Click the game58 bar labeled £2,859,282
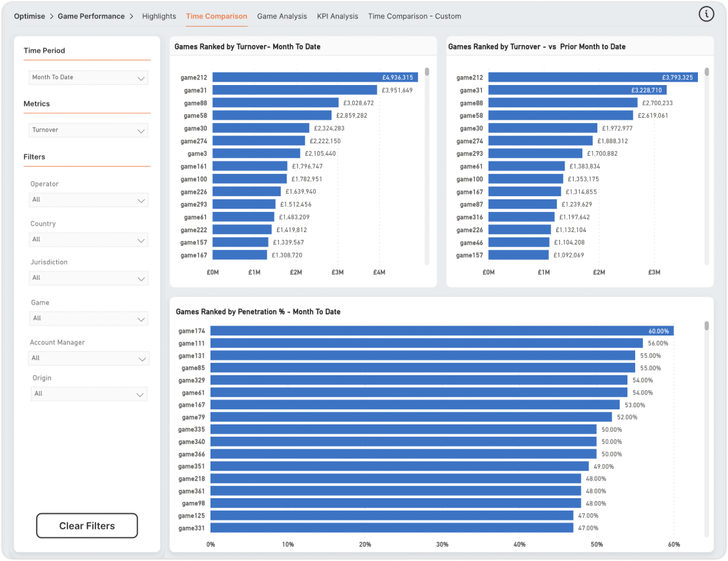 pyautogui.click(x=272, y=115)
